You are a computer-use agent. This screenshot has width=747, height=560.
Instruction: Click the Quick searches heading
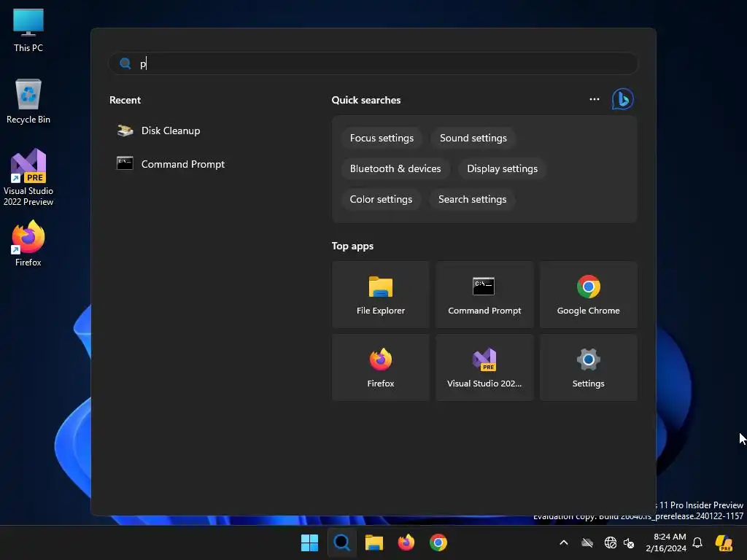point(366,100)
